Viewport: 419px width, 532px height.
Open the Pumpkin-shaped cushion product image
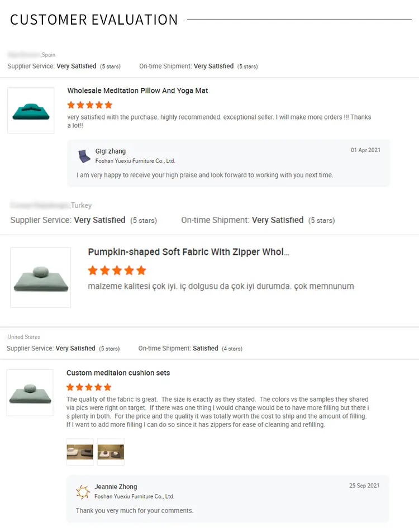(x=41, y=277)
